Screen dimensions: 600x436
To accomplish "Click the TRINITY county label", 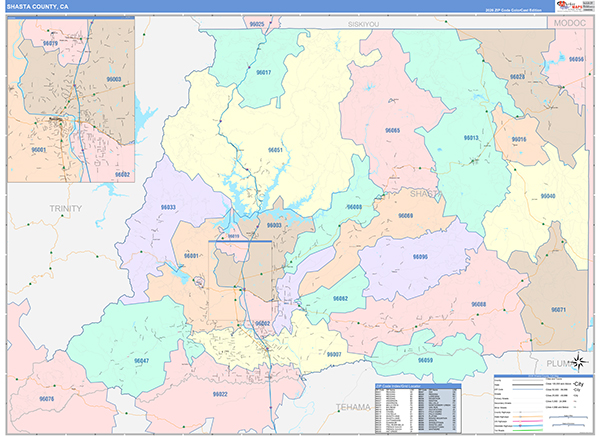I will (x=64, y=206).
